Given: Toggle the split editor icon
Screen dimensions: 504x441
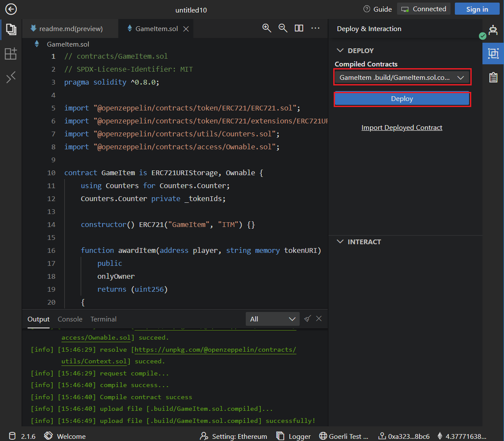Looking at the screenshot, I should point(299,28).
